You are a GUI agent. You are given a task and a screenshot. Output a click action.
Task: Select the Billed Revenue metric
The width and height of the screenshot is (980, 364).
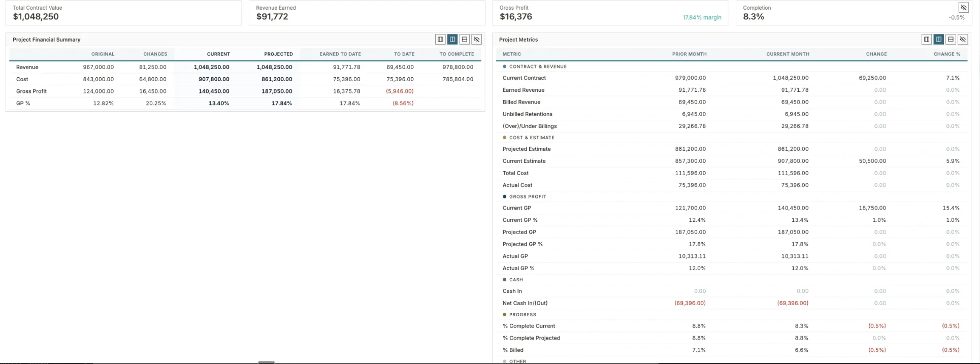point(521,102)
